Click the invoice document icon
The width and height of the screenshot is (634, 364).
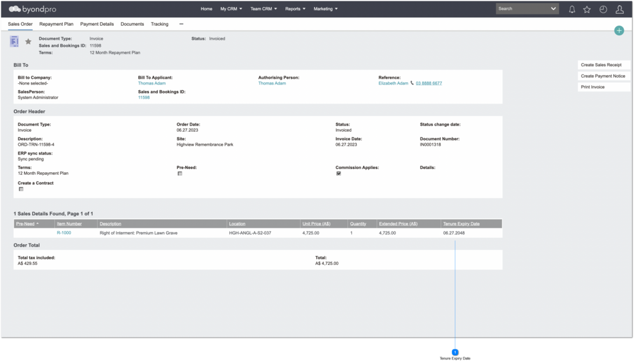(14, 41)
